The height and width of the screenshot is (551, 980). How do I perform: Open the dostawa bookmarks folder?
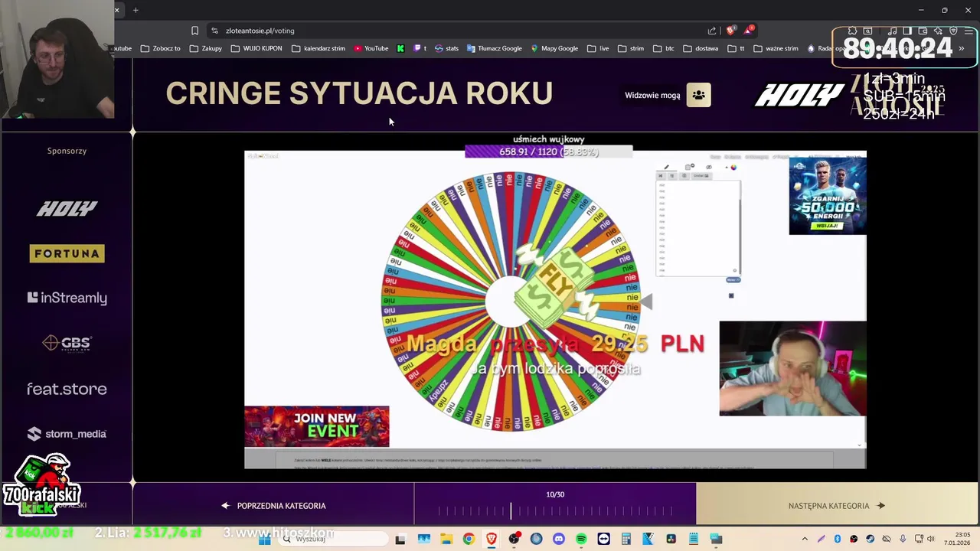coord(701,48)
